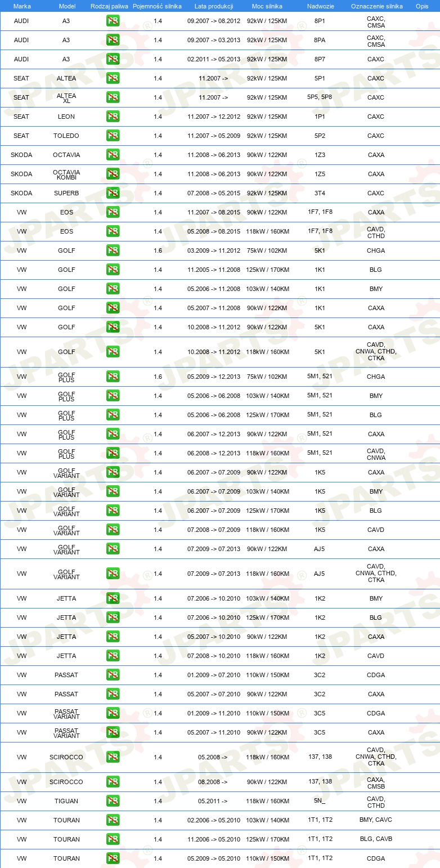Select the date range 02.2011 -> 05.2013
This screenshot has width=440, height=868.
(x=214, y=59)
